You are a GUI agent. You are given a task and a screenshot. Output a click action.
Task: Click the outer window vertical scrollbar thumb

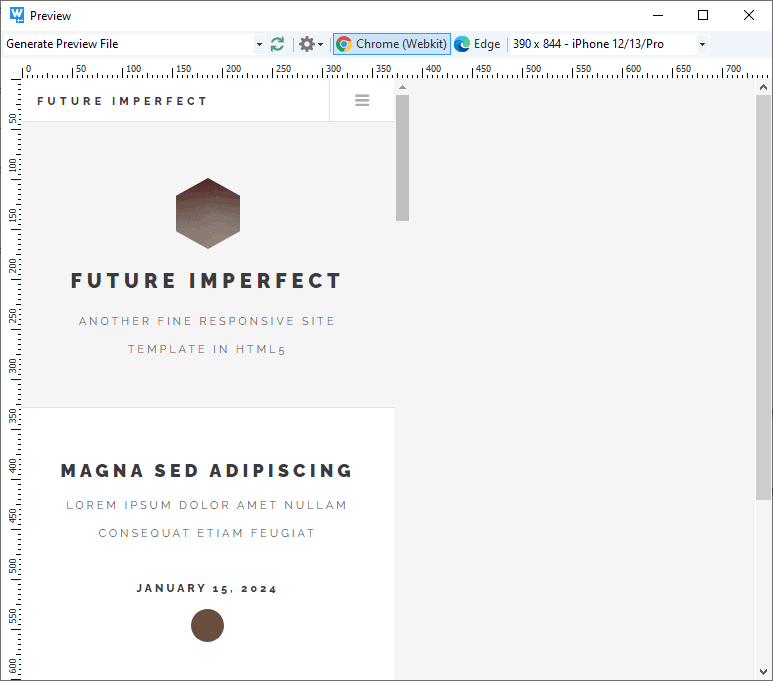pos(763,295)
